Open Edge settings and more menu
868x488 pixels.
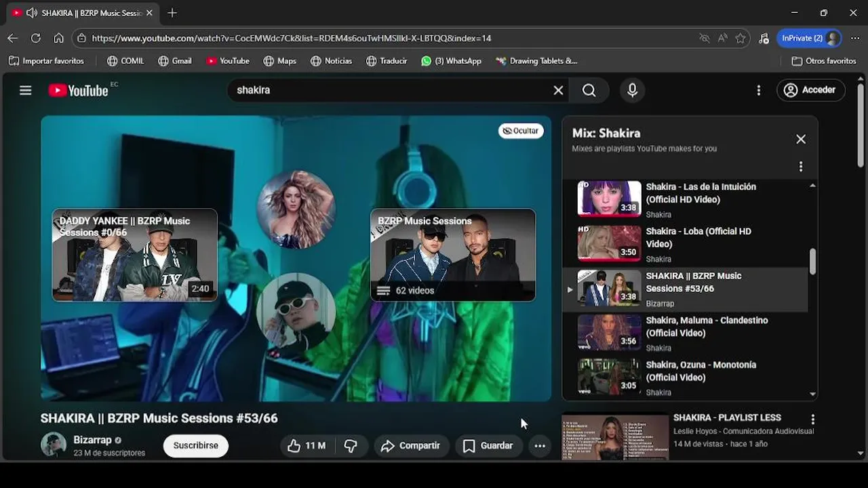[854, 38]
